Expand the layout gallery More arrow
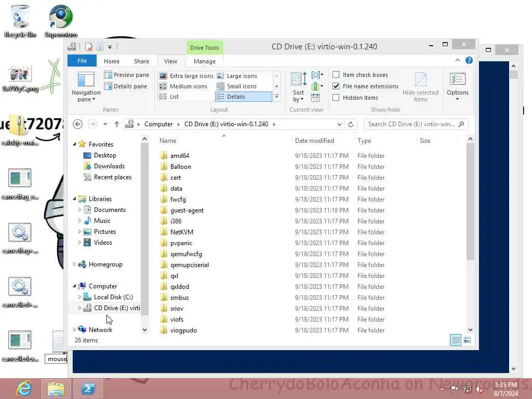The width and height of the screenshot is (532, 399). coord(276,97)
